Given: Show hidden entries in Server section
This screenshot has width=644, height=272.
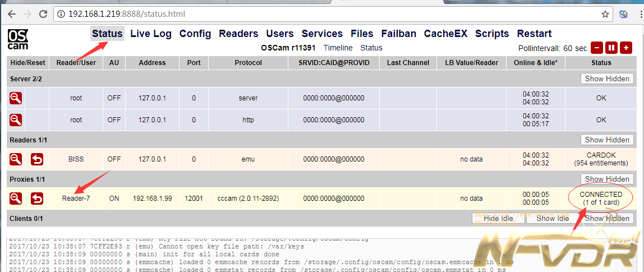Looking at the screenshot, I should [x=607, y=79].
